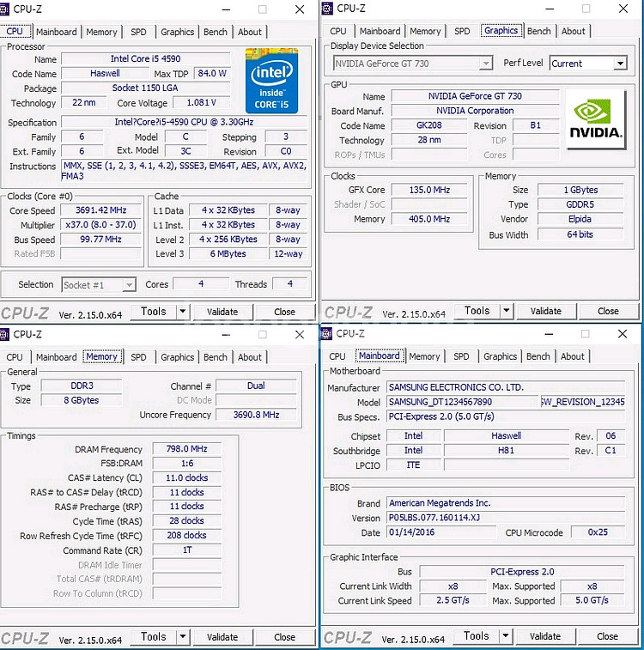Click Validate in Memory window

[222, 637]
